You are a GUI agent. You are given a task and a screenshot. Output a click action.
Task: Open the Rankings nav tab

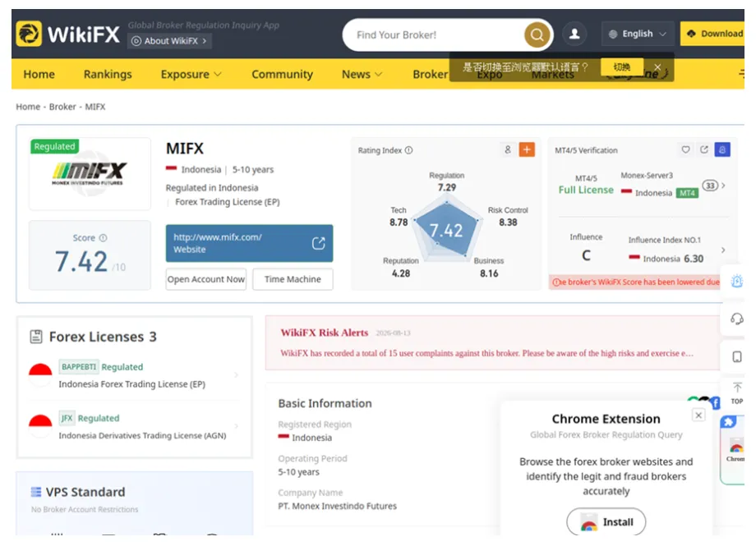point(108,74)
